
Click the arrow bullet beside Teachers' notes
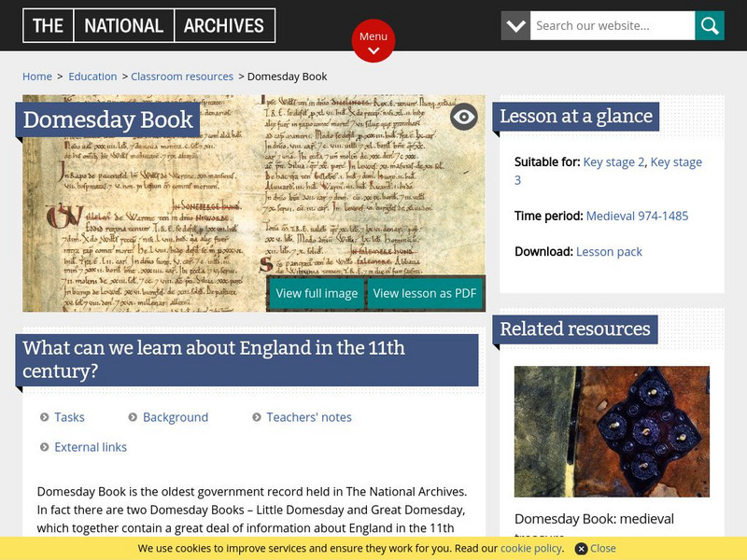tap(256, 417)
